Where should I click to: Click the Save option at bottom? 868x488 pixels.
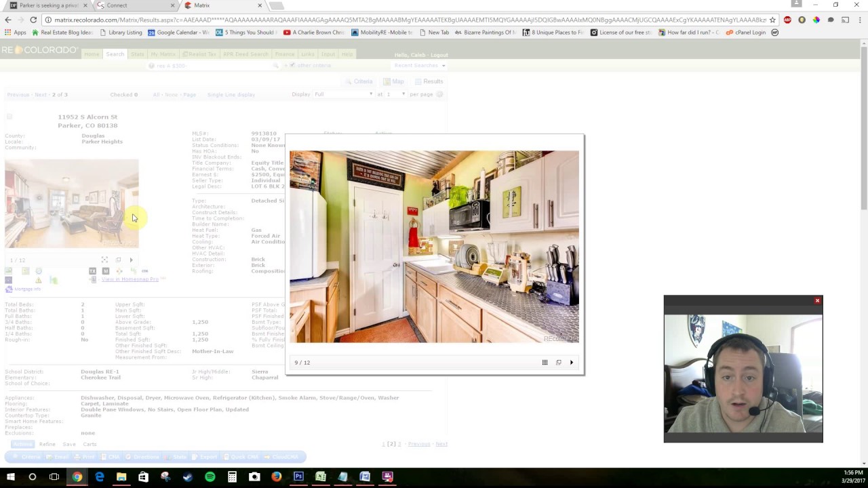coord(69,445)
